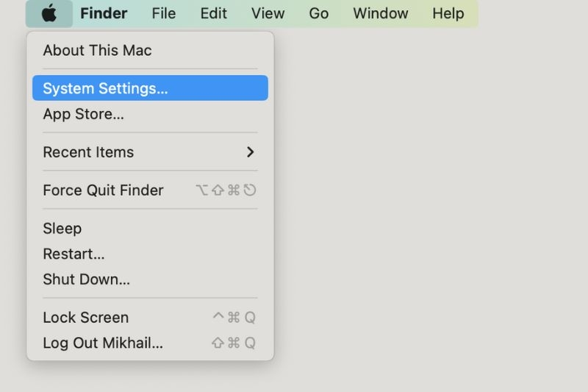Launch App Store from Apple menu
Viewport: 588px width, 392px height.
(x=83, y=114)
